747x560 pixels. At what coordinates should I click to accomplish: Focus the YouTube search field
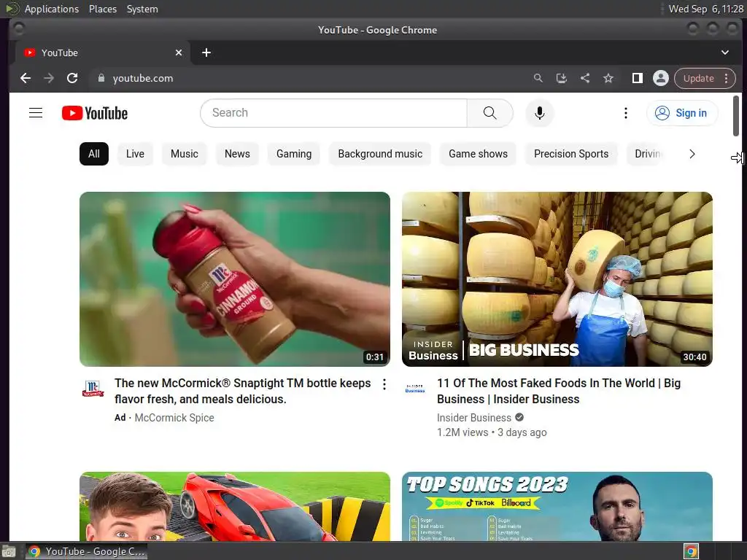[x=333, y=113]
